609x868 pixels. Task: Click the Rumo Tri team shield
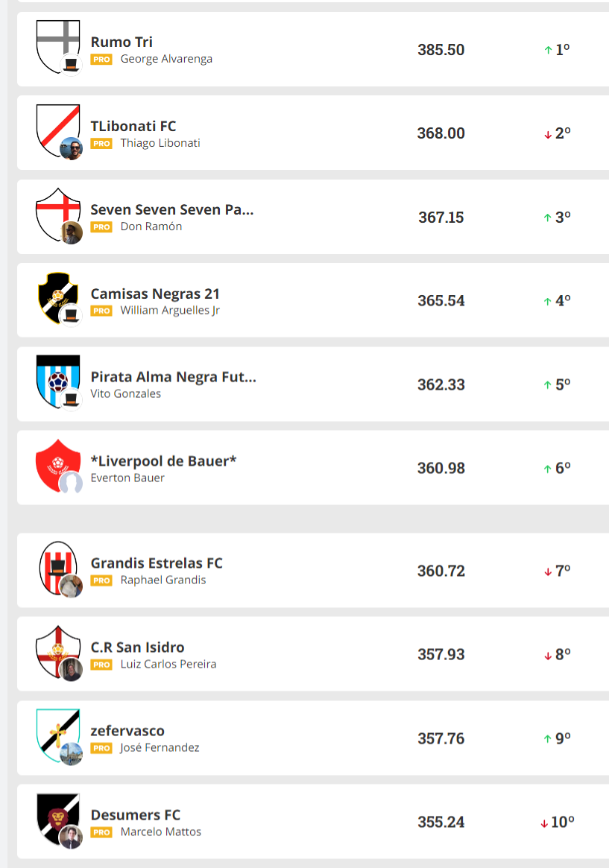point(56,43)
